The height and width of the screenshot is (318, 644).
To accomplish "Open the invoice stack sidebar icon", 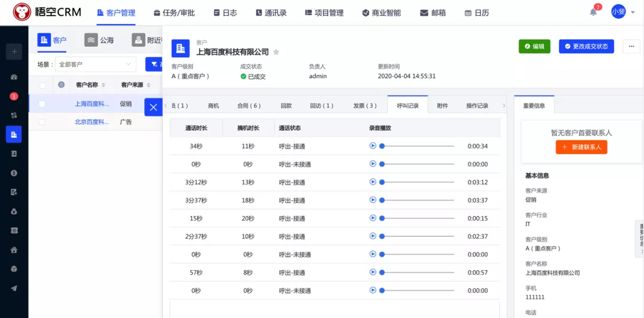I will point(14,231).
